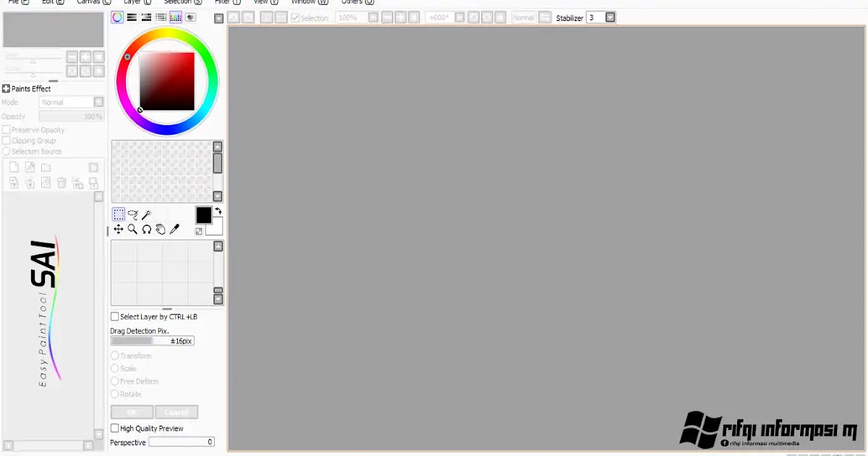Click the red saturation square in color wheel
Image resolution: width=868 pixels, height=456 pixels.
click(167, 81)
